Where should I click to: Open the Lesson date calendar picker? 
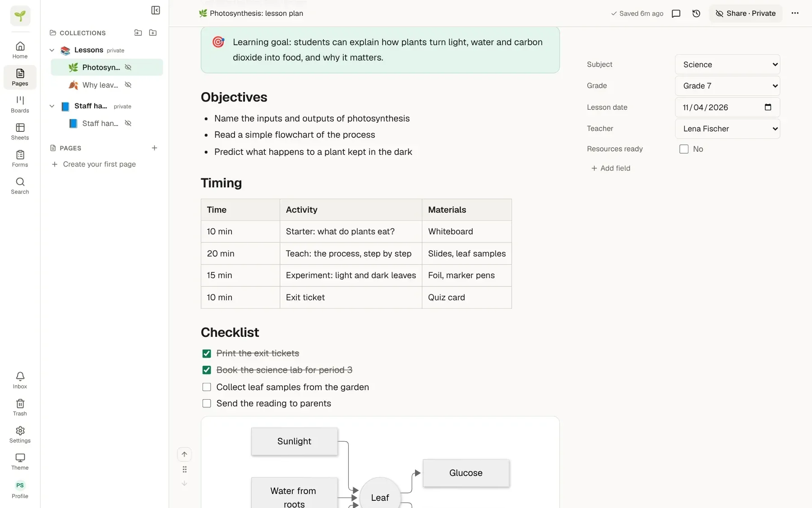(768, 107)
